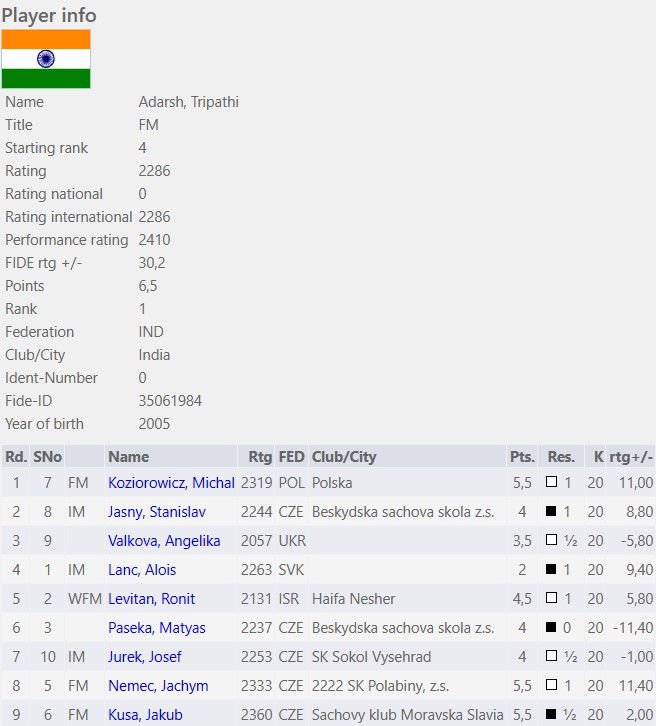The image size is (656, 726).
Task: Click black piece icon in Lanc row
Action: [x=551, y=569]
